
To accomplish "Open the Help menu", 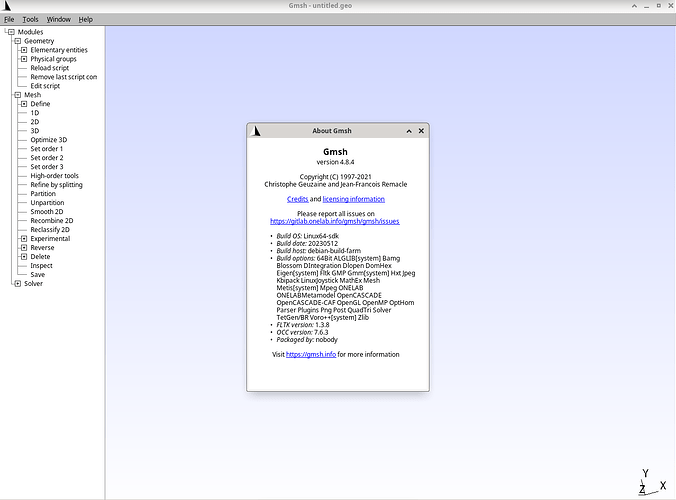I will (86, 19).
